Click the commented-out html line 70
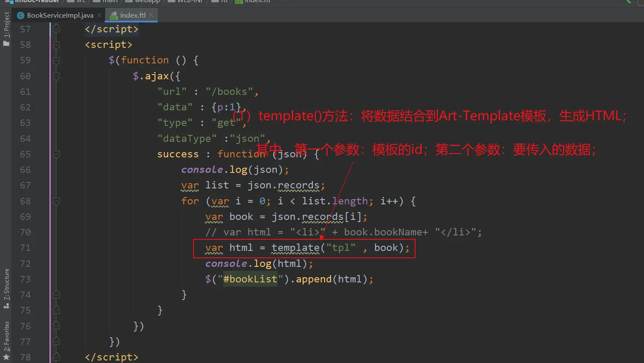644x363 pixels. [x=344, y=232]
